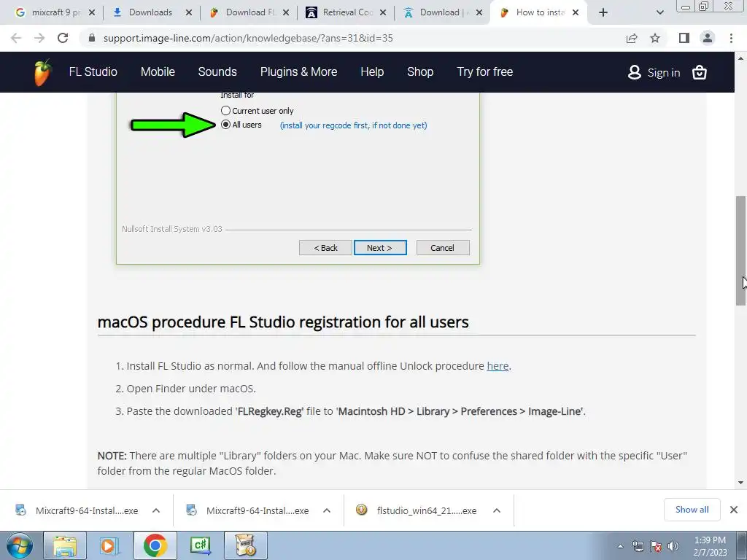
Task: Click the page vertical scrollbar thumb
Action: click(x=740, y=251)
